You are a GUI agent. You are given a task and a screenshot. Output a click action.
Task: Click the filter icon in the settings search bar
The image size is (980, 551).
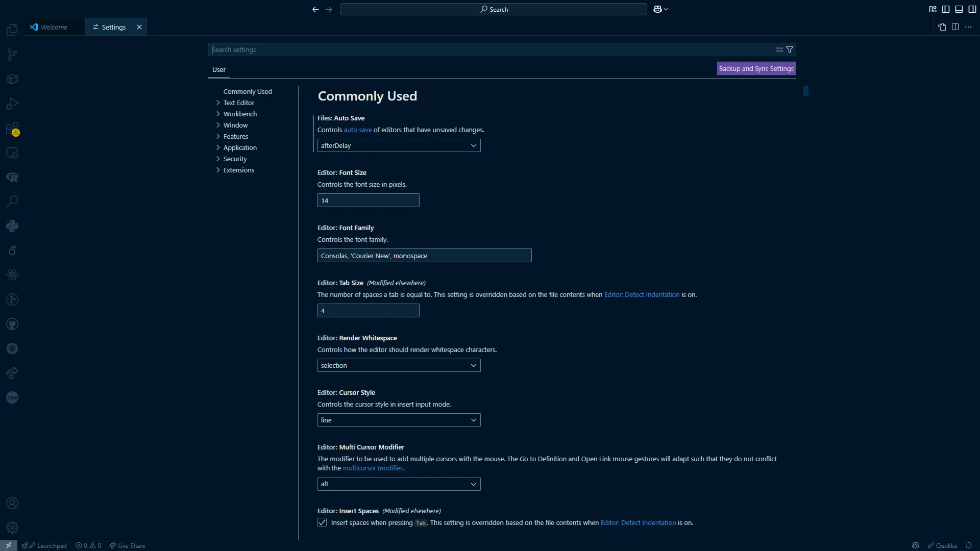(790, 49)
